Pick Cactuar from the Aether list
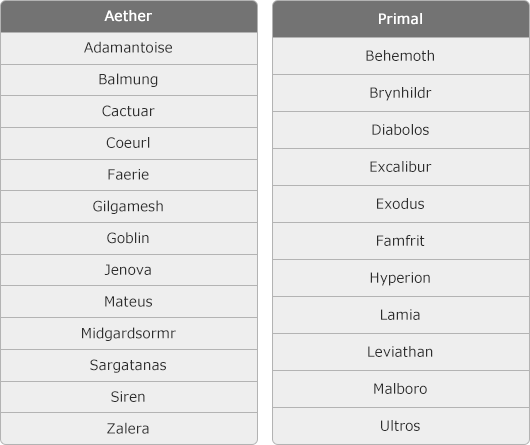This screenshot has width=530, height=445. 129,112
